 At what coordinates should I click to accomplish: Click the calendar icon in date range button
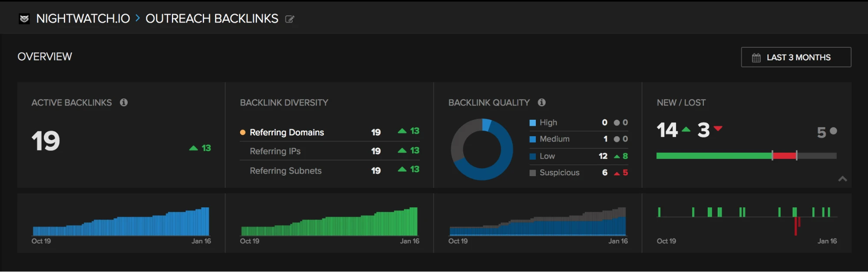(x=756, y=58)
